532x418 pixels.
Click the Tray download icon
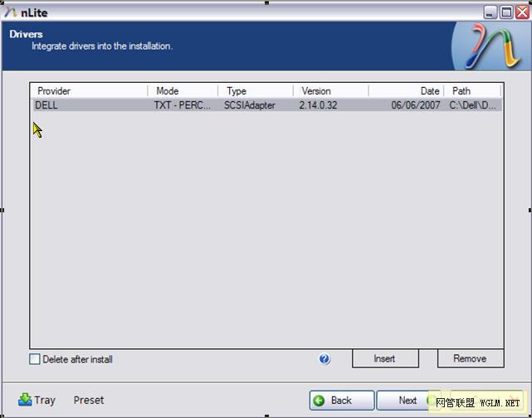click(25, 400)
